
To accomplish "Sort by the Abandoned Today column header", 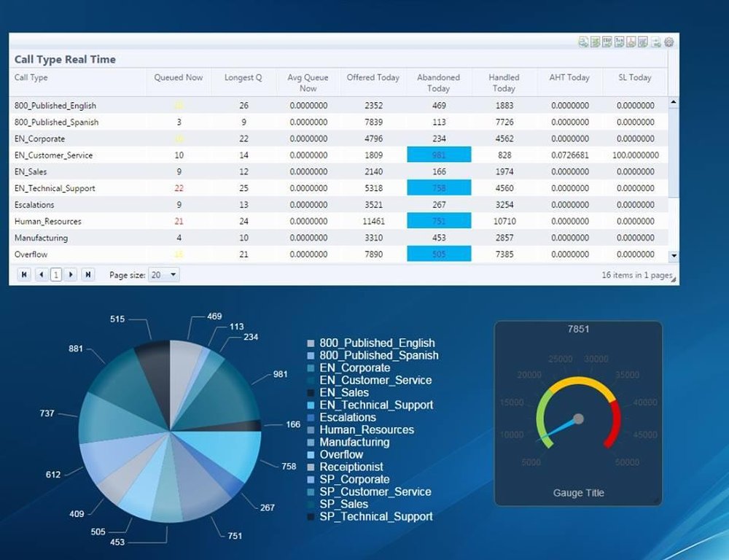I will [438, 83].
